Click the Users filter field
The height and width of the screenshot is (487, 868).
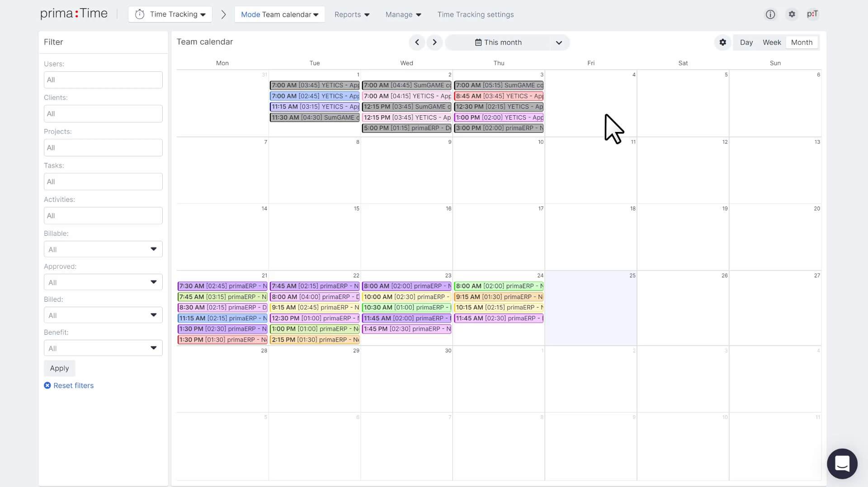pyautogui.click(x=103, y=80)
